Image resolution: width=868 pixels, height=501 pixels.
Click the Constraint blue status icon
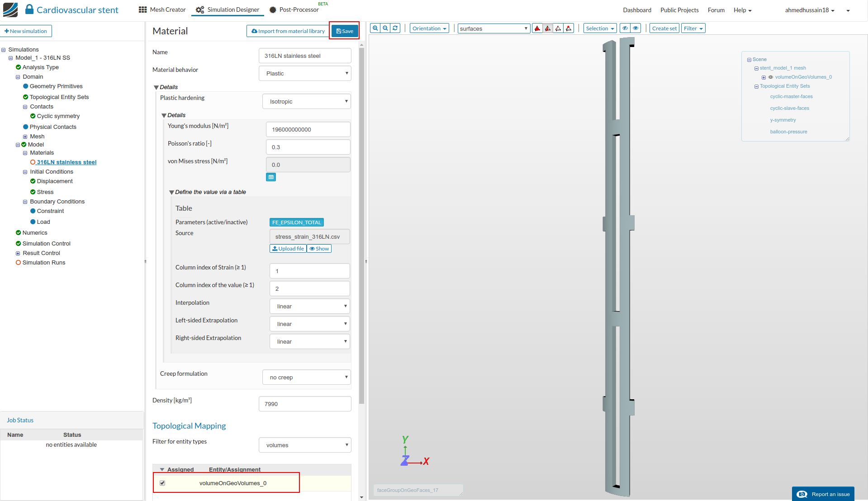(33, 211)
